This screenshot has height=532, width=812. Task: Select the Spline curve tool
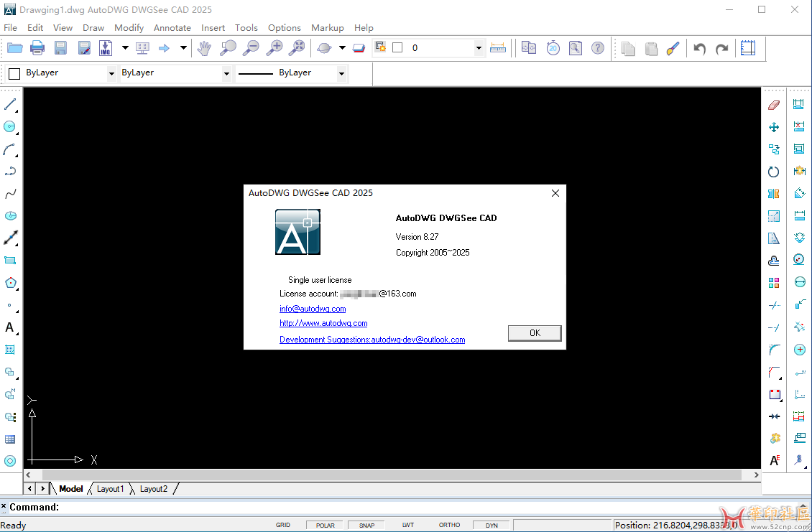click(10, 194)
